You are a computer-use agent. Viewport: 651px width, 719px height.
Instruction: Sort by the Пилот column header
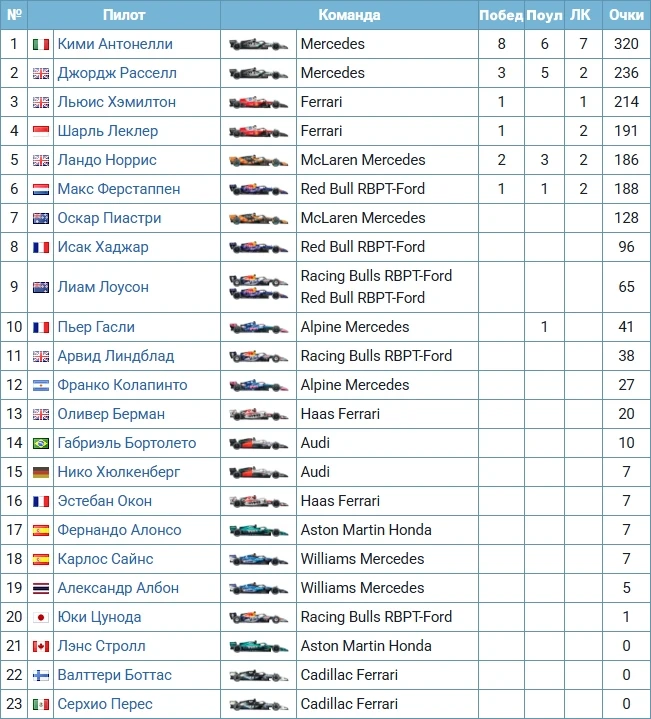[x=124, y=15]
